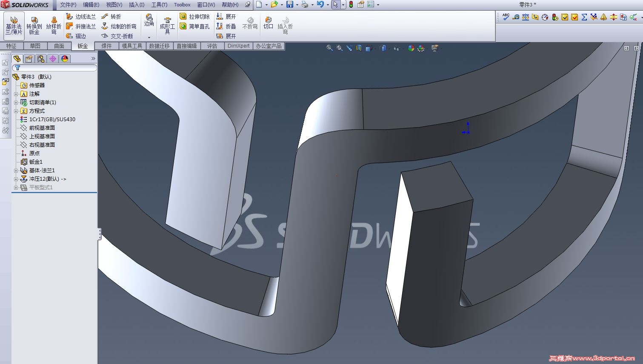This screenshot has width=643, height=364.
Task: Select the 边角 corner tool
Action: [x=149, y=20]
